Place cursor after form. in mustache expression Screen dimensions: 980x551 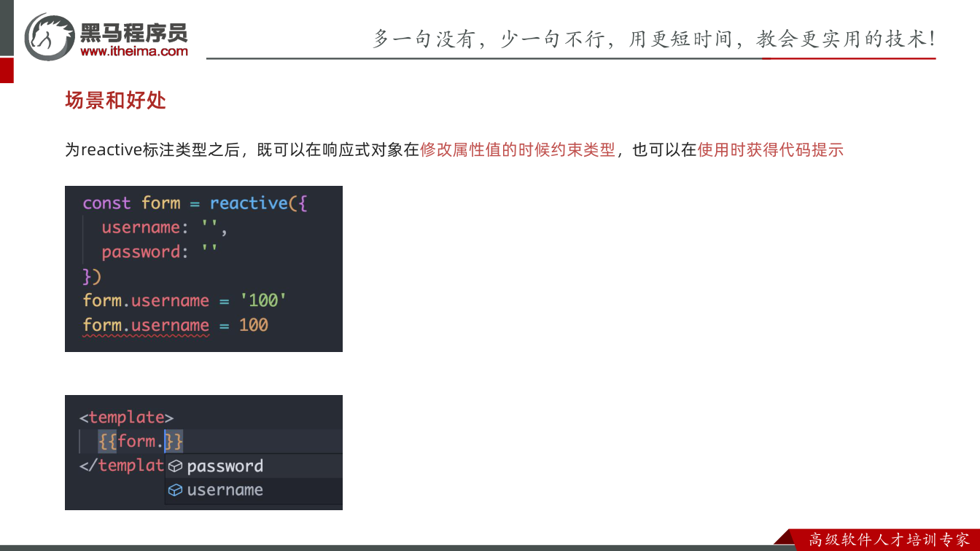pos(165,442)
